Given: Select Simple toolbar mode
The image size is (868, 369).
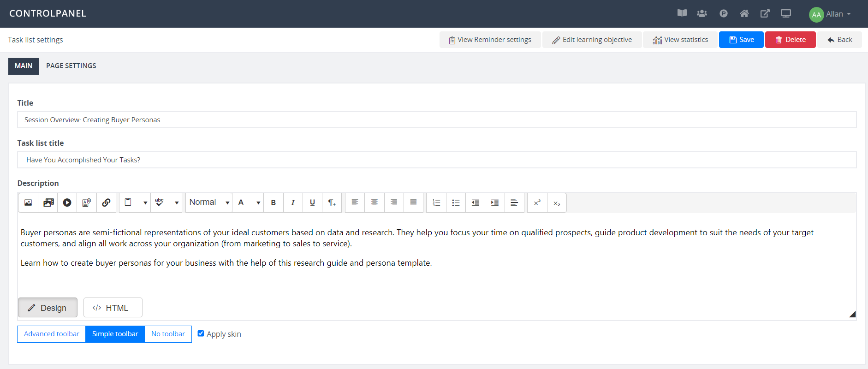Looking at the screenshot, I should [115, 334].
